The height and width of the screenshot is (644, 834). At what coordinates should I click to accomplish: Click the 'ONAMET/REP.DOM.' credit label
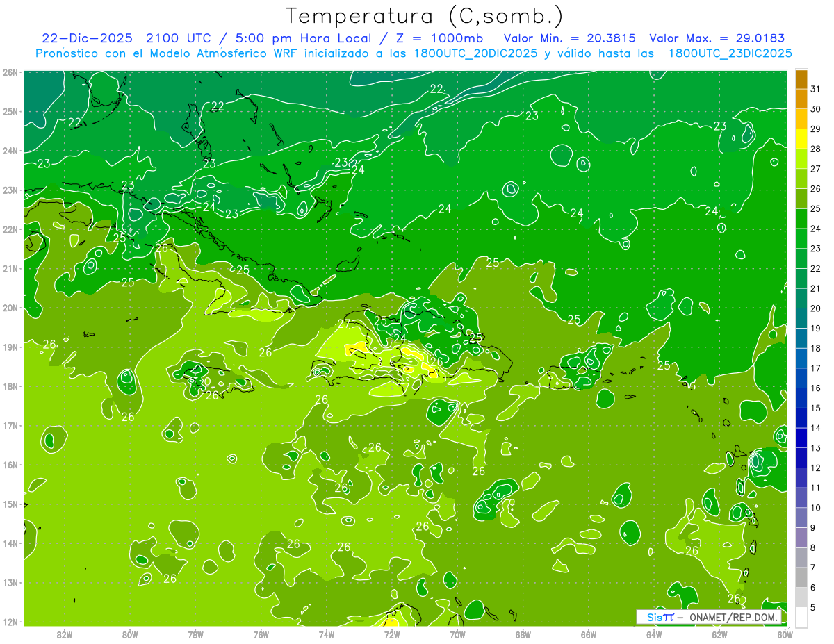pyautogui.click(x=735, y=617)
